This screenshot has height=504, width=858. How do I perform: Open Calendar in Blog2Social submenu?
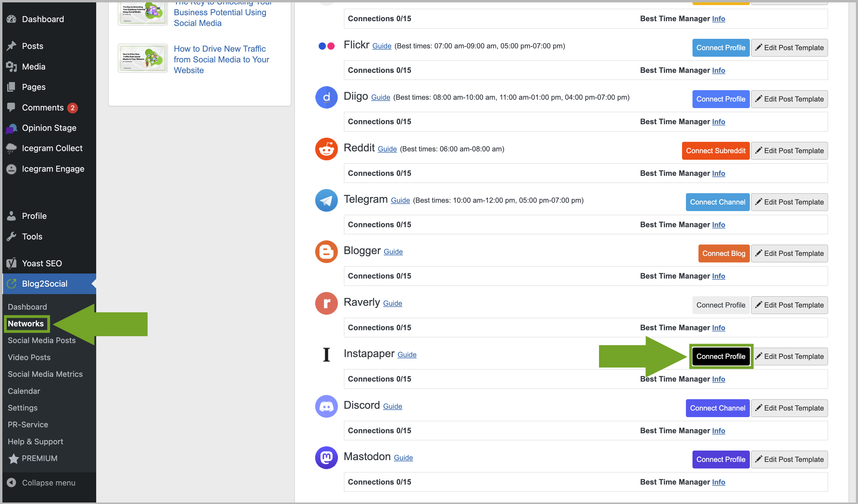[x=24, y=391]
